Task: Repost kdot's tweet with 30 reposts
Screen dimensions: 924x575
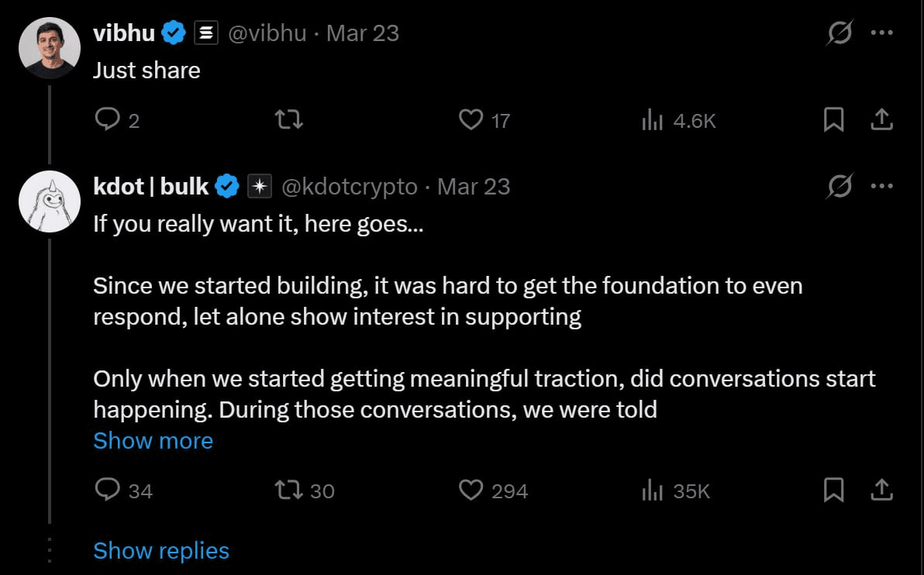Action: click(289, 490)
